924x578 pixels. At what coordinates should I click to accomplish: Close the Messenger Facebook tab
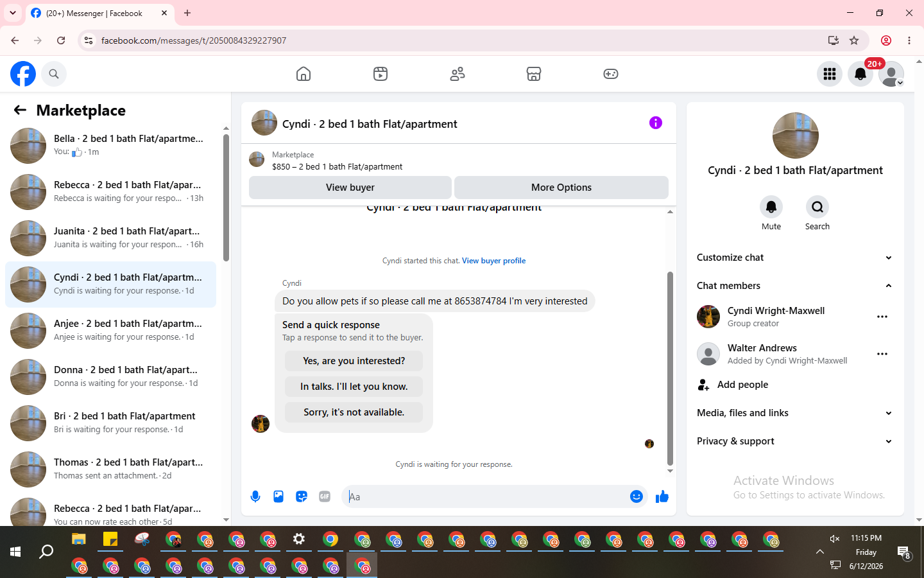(x=164, y=13)
